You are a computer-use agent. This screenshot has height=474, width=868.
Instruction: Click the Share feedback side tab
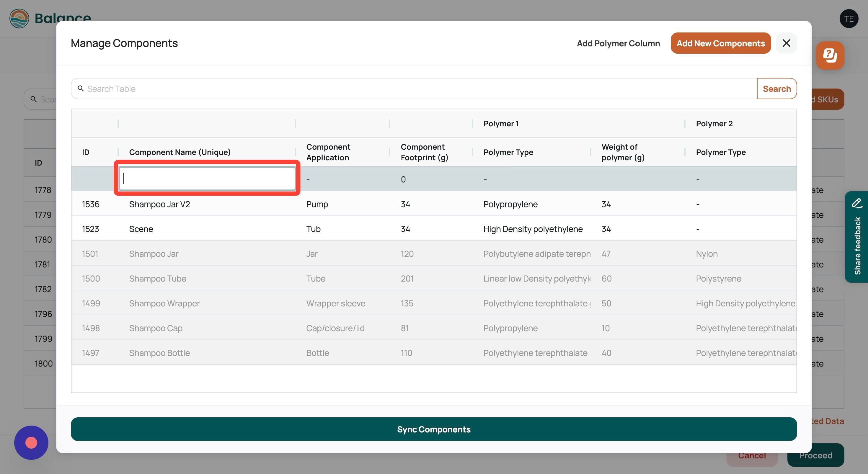(856, 237)
